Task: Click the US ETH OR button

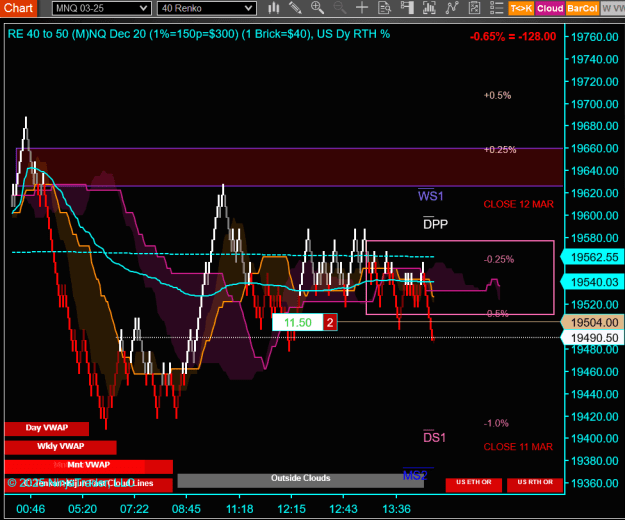Action: click(474, 484)
